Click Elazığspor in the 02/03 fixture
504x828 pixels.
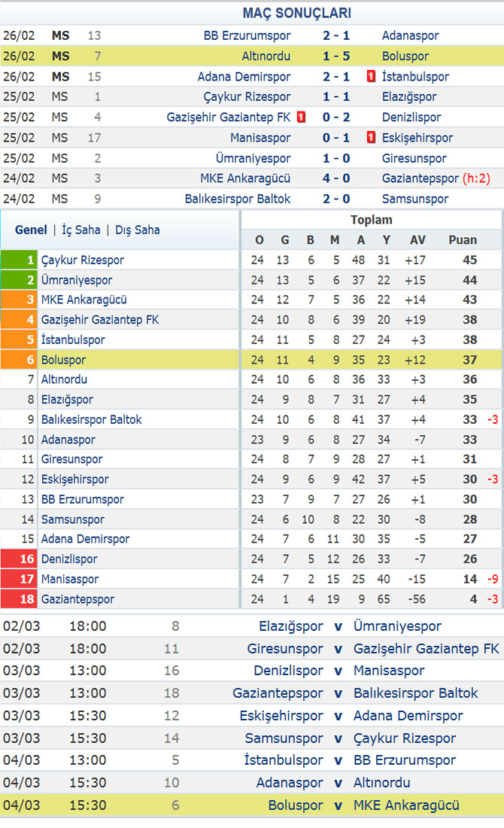pyautogui.click(x=291, y=626)
